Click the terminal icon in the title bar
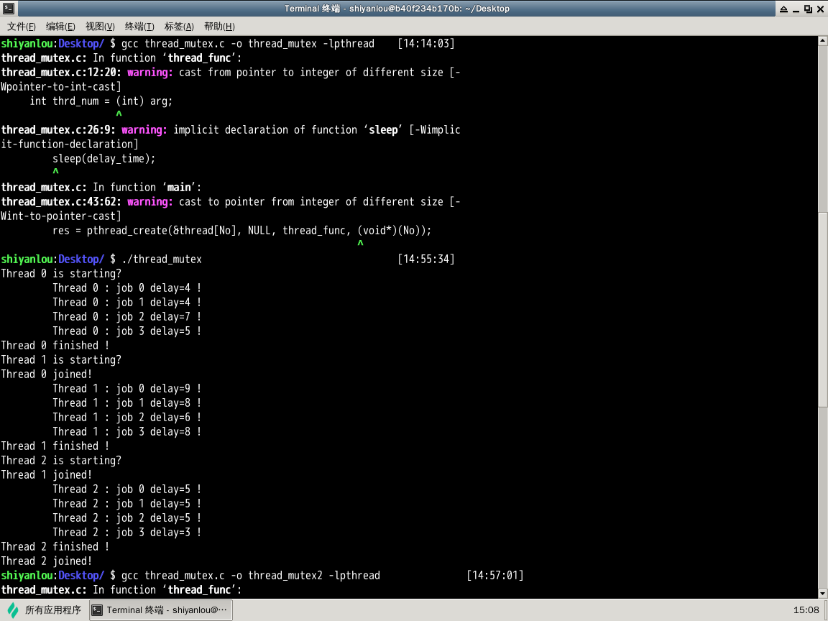The image size is (828, 644). (6, 9)
